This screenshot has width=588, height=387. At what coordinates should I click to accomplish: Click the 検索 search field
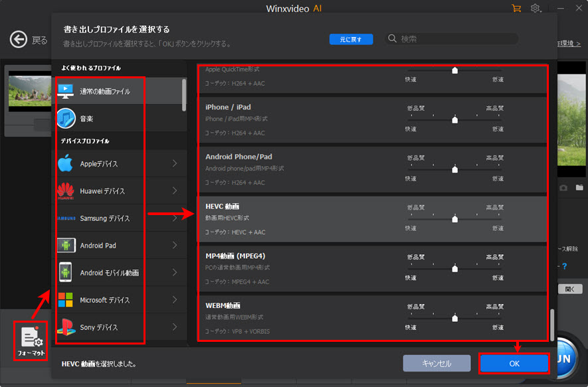pos(452,39)
